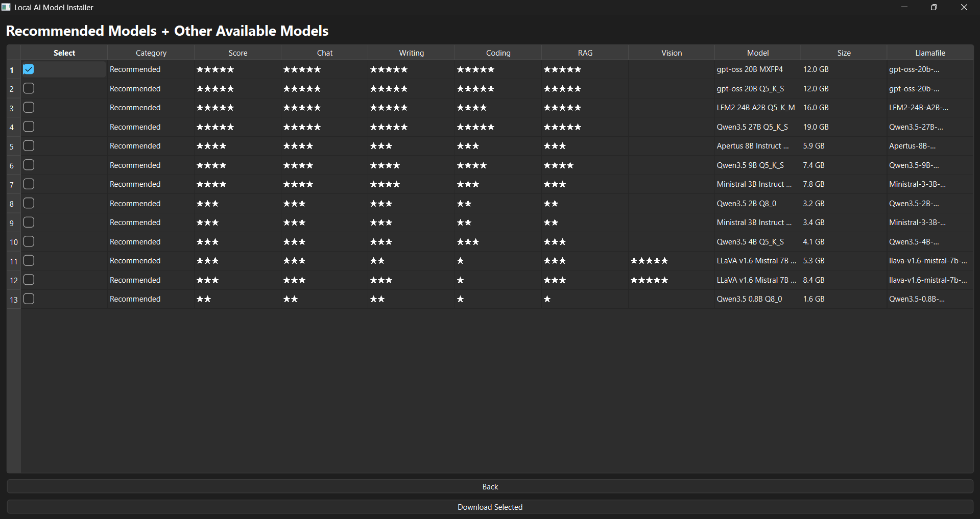Click the gpt-oss 20B Q5_K_S model cell

pos(758,89)
